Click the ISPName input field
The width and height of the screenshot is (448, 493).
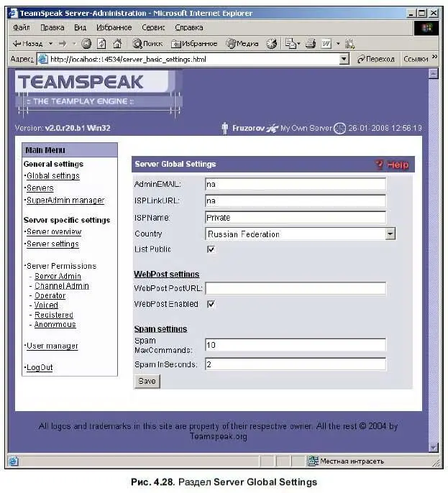click(x=296, y=218)
